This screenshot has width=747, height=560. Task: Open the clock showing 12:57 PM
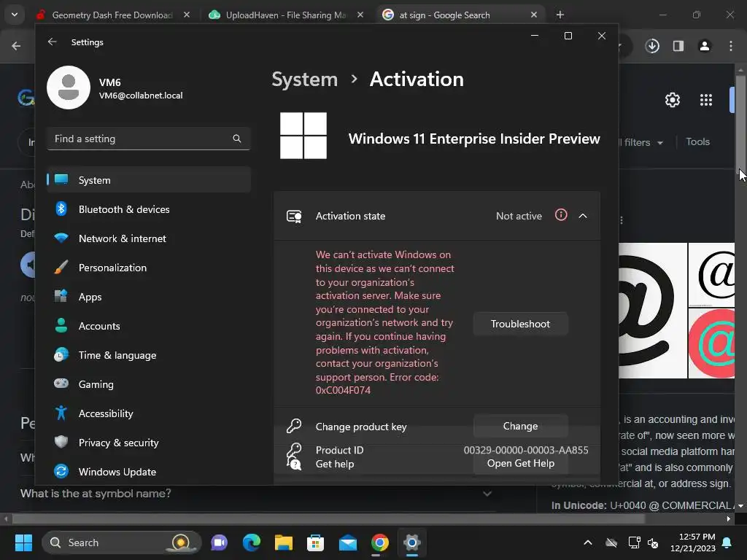[693, 542]
